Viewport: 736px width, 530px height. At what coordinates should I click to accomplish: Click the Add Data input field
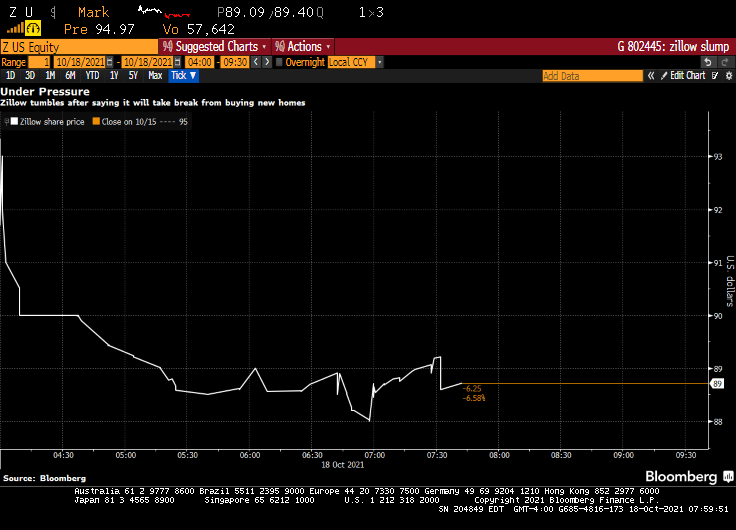[x=592, y=76]
